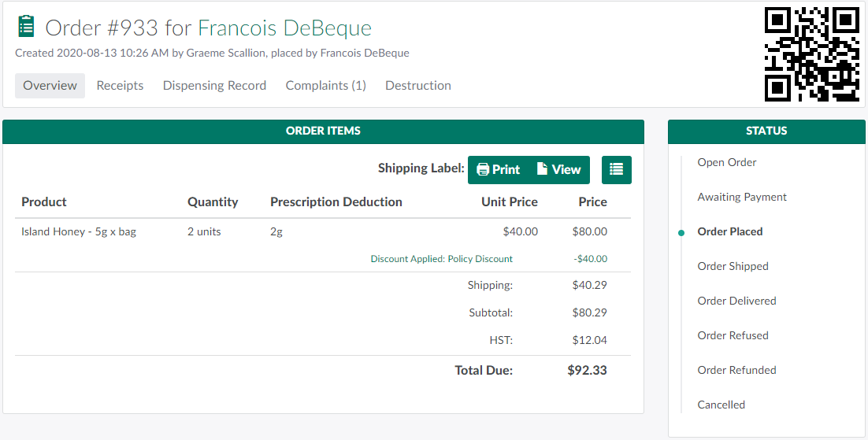
Task: Set status to Open Order
Action: [726, 163]
